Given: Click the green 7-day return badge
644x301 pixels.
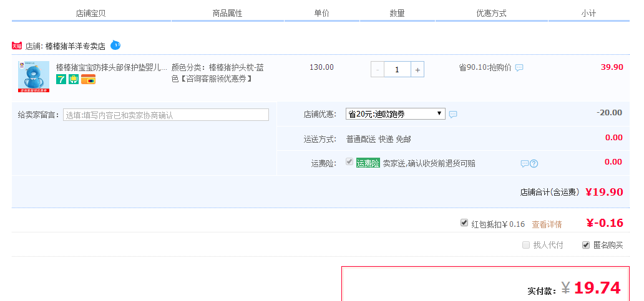Looking at the screenshot, I should pos(61,79).
